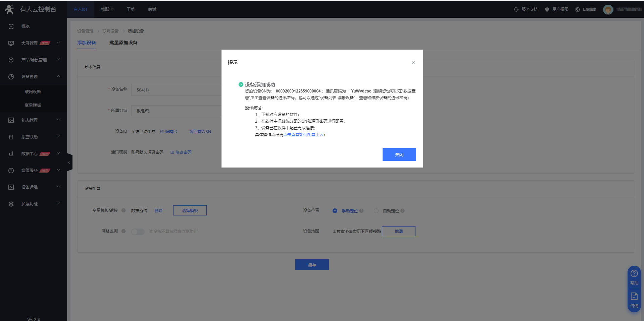Viewport: 644px width, 321px height.
Task: Select the 手动定位 radio button
Action: pyautogui.click(x=335, y=211)
